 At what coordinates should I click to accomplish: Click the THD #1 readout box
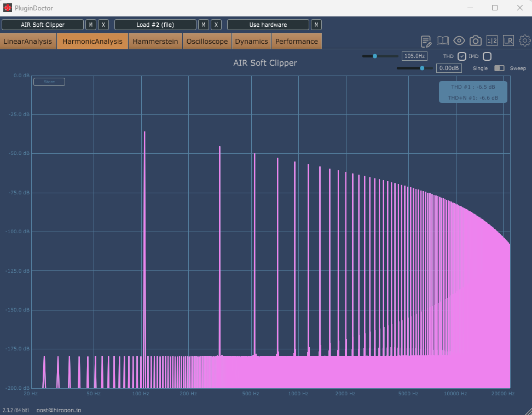[473, 92]
